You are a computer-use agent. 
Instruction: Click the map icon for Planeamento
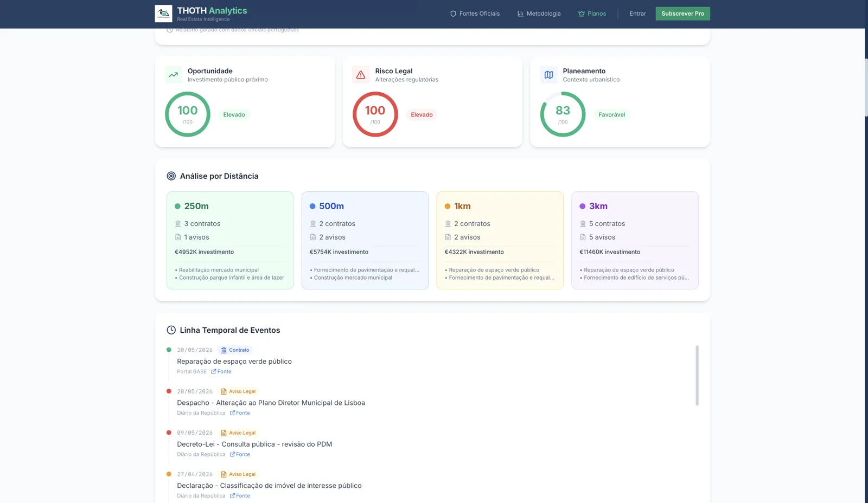pos(548,75)
